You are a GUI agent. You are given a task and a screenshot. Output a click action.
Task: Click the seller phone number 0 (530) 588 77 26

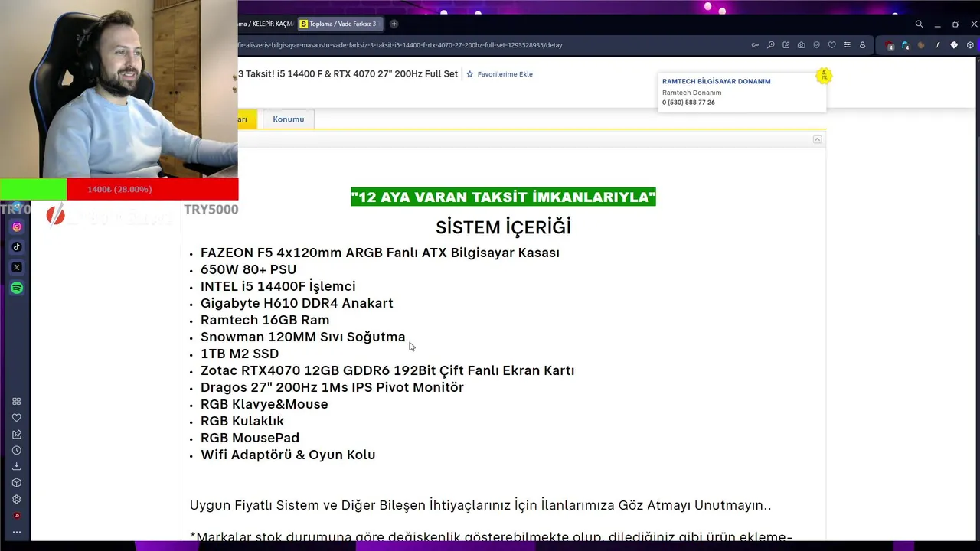pyautogui.click(x=688, y=103)
